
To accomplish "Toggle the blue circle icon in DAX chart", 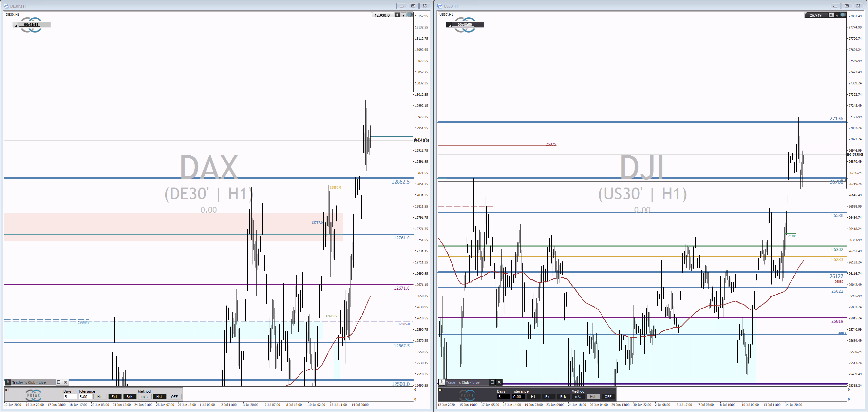I will tap(409, 15).
